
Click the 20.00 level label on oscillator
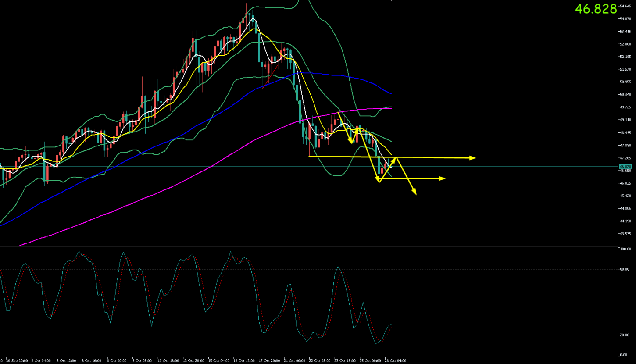click(625, 335)
